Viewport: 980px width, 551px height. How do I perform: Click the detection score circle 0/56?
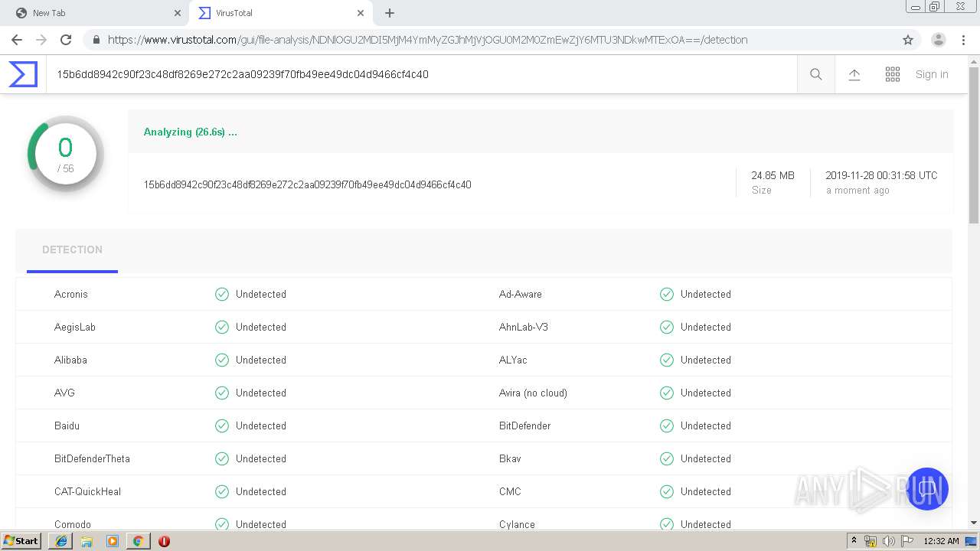[x=66, y=154]
